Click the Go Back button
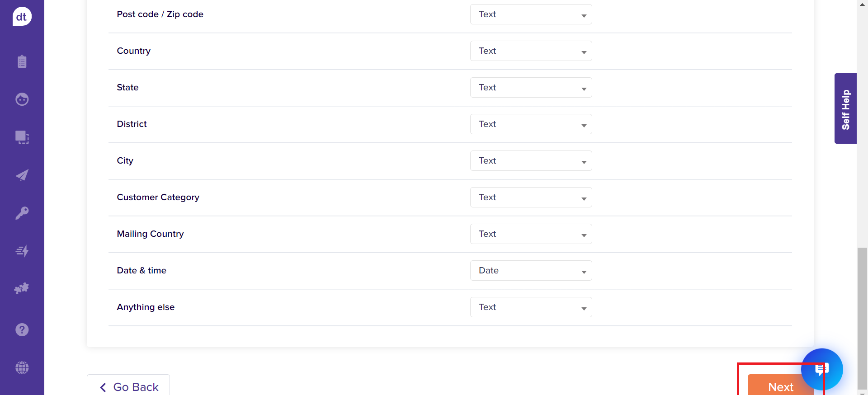Viewport: 868px width, 395px height. click(x=128, y=386)
